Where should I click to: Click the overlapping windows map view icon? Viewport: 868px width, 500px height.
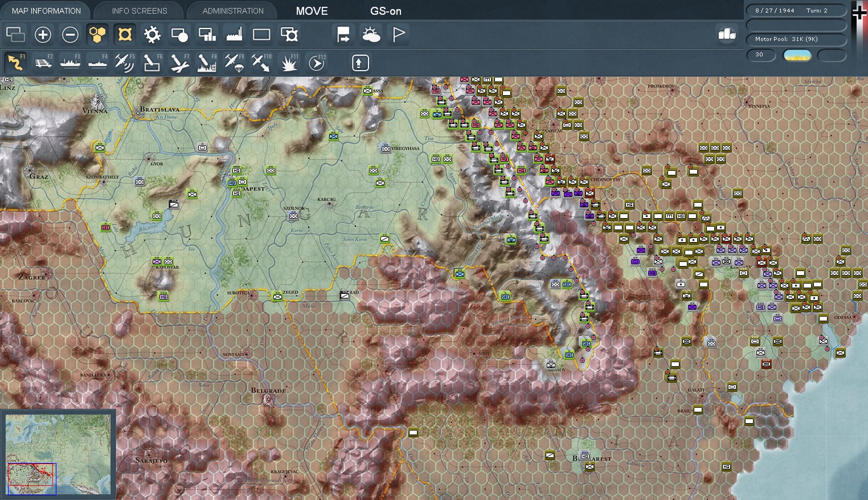coord(15,35)
